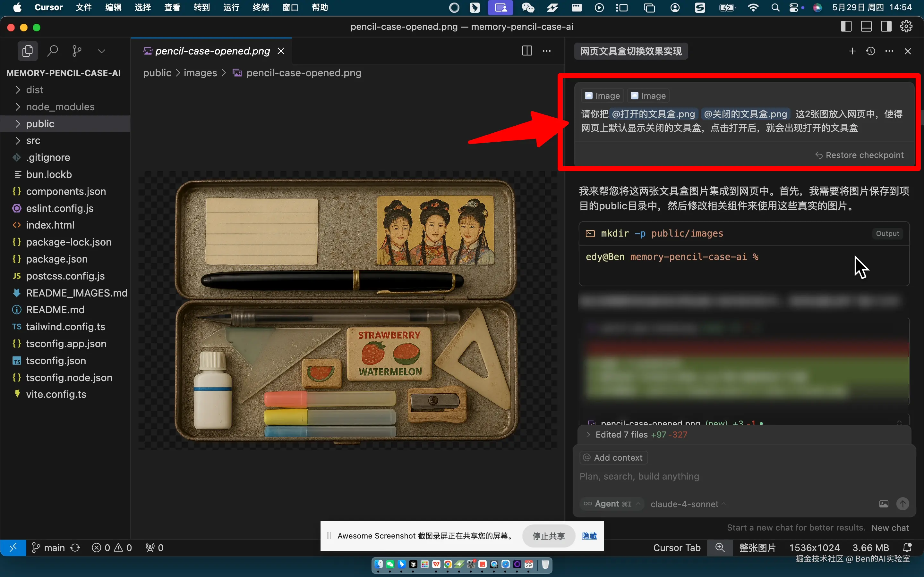Open the Search magnifier in sidebar
924x577 pixels.
click(52, 51)
